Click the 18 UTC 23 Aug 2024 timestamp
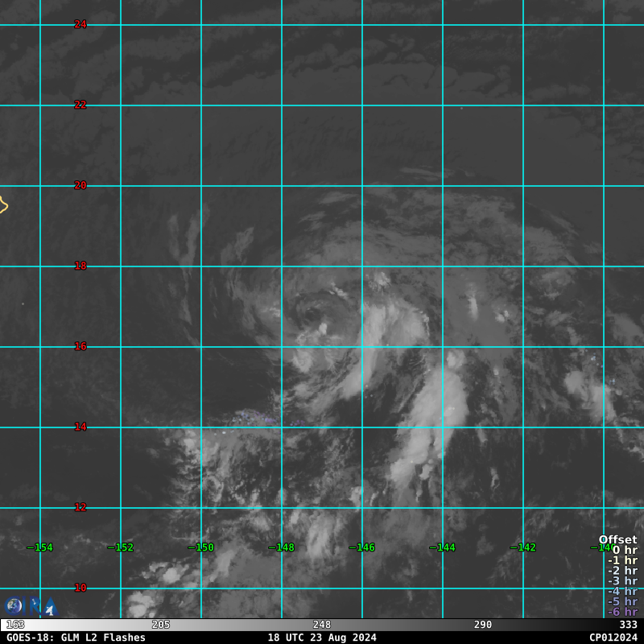The image size is (644, 644). 322,638
